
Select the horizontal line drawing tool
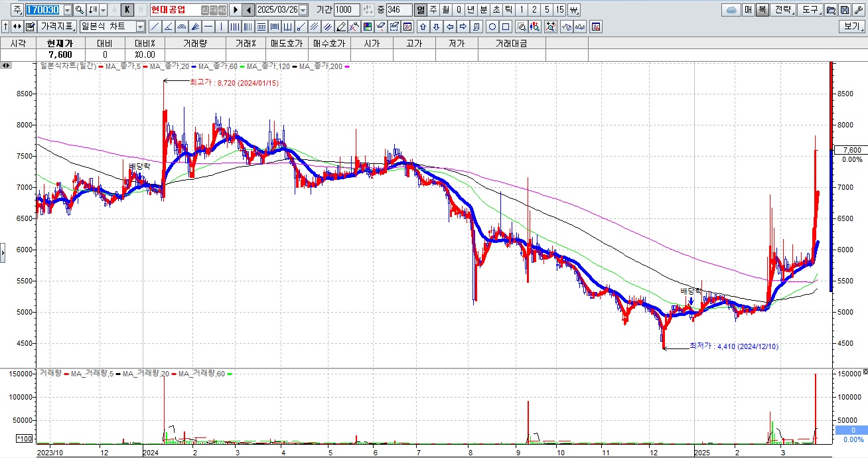coord(208,27)
